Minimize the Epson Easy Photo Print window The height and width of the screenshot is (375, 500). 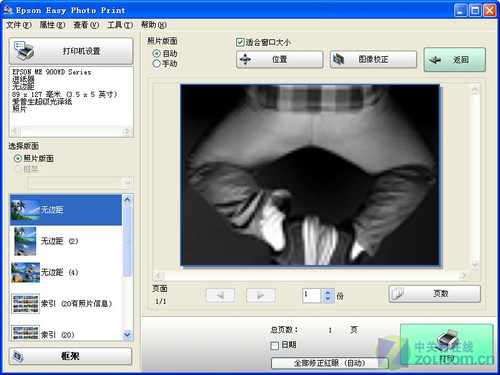click(x=460, y=10)
